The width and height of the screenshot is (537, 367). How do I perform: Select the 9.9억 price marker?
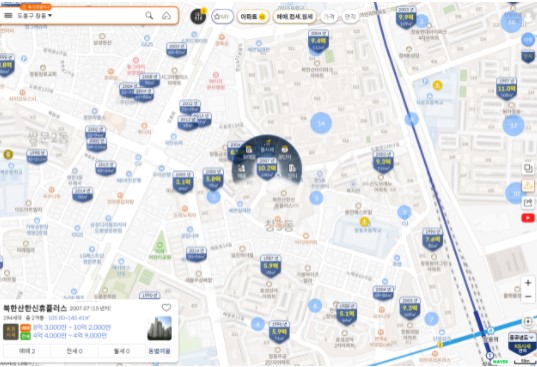pyautogui.click(x=406, y=17)
